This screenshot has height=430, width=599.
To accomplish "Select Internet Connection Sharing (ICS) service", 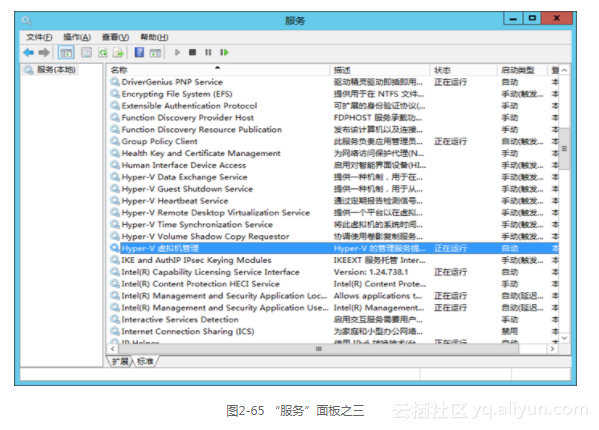I will point(334,331).
